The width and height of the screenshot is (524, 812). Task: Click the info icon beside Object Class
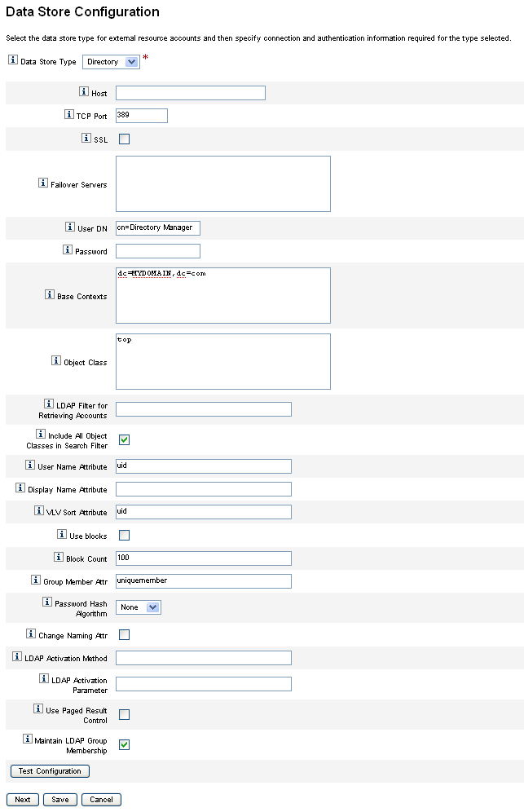point(56,360)
